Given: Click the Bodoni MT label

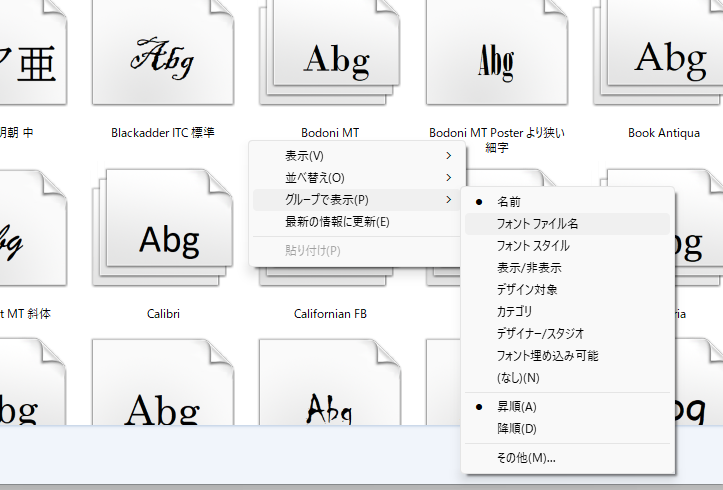Looking at the screenshot, I should pyautogui.click(x=330, y=133).
